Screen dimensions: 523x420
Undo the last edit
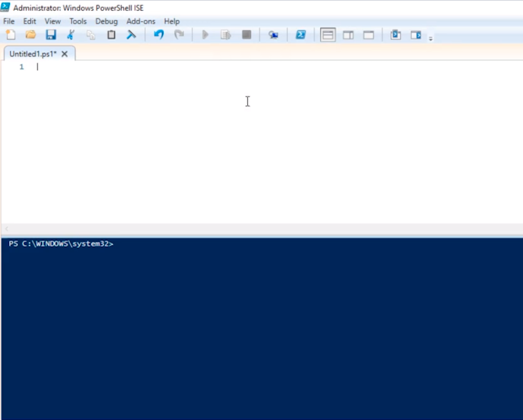point(158,35)
